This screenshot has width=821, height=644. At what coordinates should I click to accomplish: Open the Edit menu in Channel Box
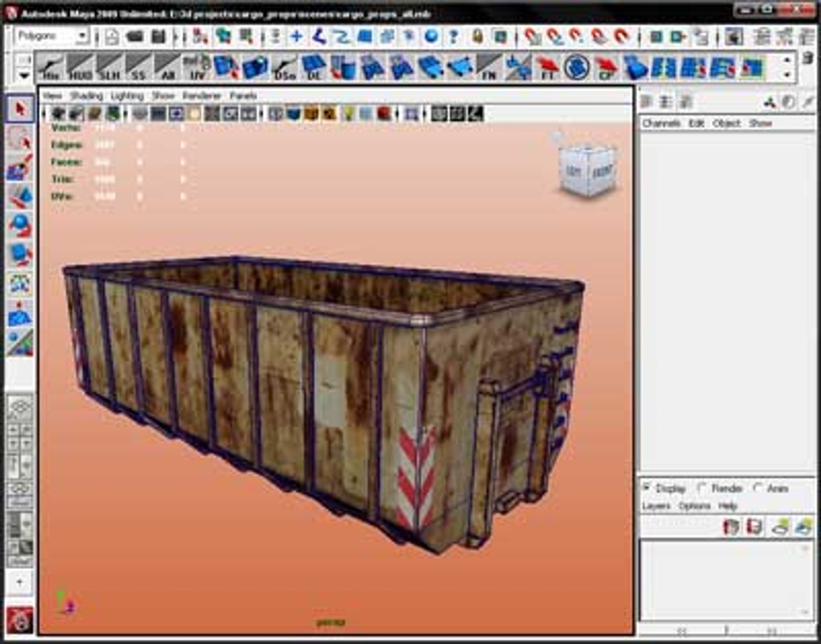click(696, 123)
